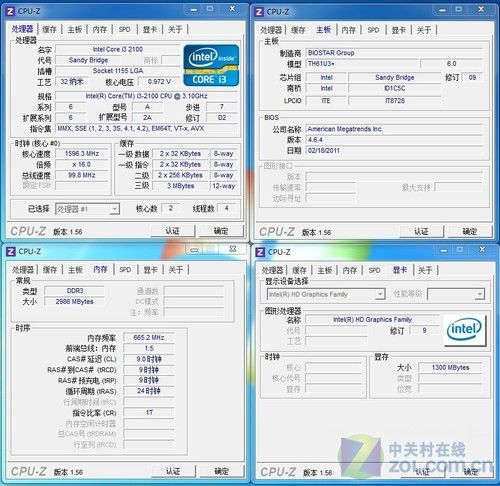Click 确定 button in mainboard window
This screenshot has width=500, height=486.
[x=470, y=231]
